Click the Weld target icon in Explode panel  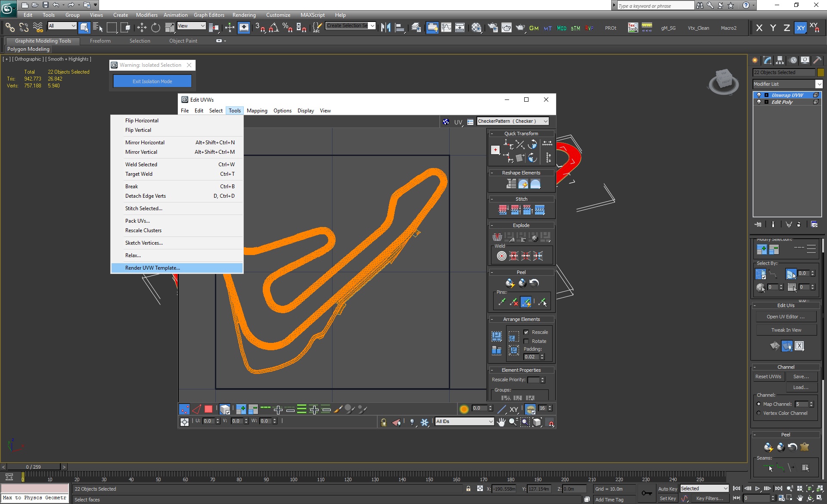coord(502,256)
